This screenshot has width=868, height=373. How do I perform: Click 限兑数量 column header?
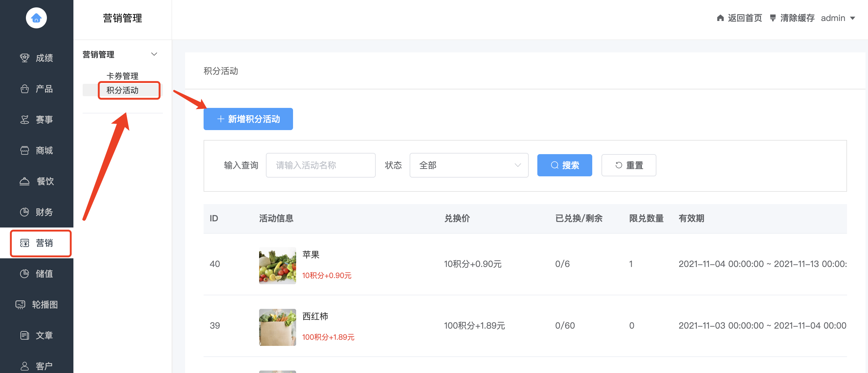(646, 219)
